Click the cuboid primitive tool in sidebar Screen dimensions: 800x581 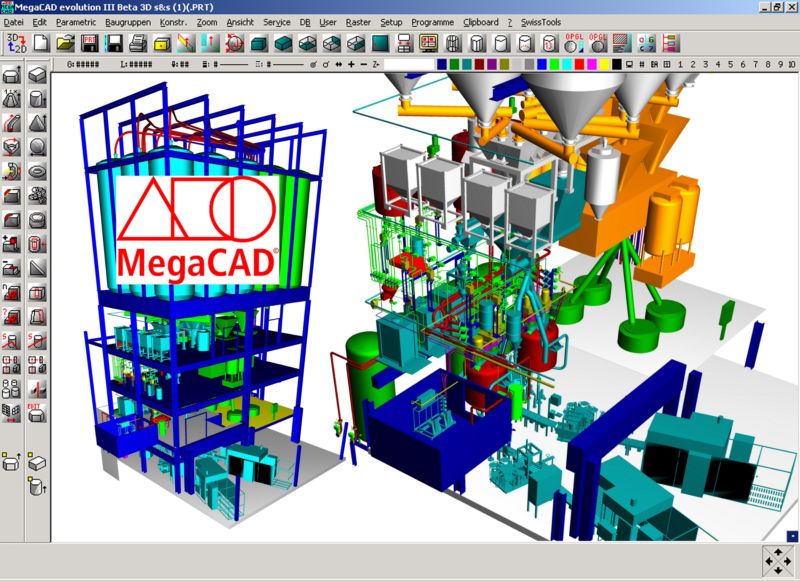coord(37,75)
